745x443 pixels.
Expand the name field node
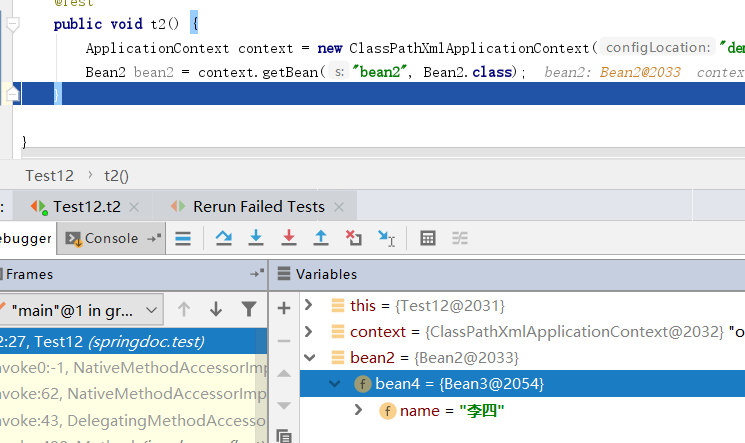[x=359, y=410]
